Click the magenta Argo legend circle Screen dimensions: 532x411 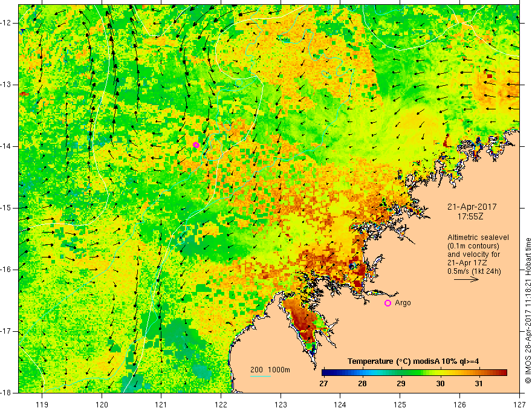point(388,303)
